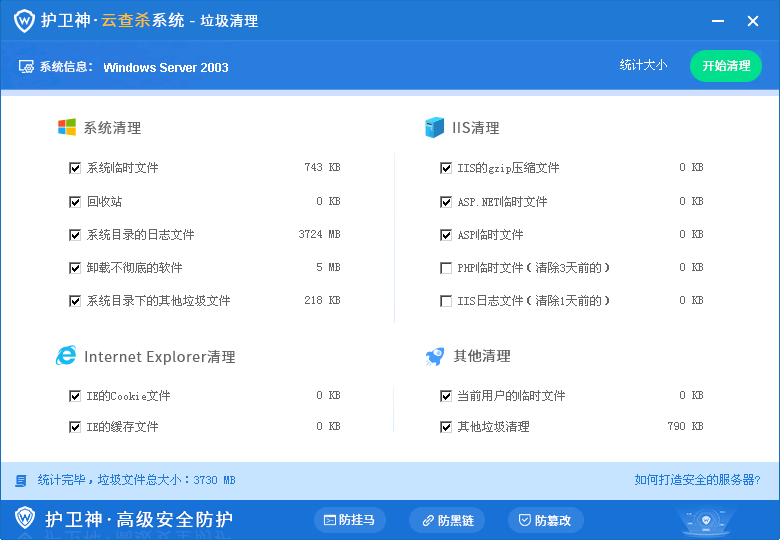This screenshot has width=780, height=540.
Task: Click the Internet Explorer icon
Action: (x=66, y=356)
